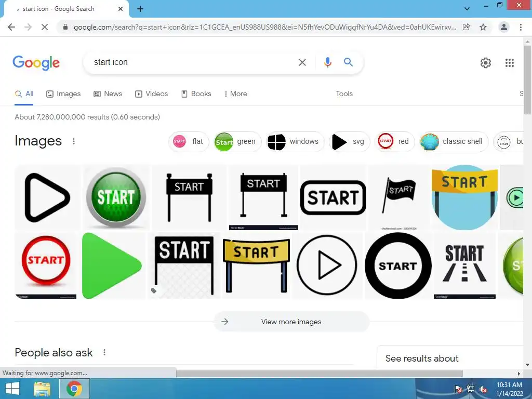The width and height of the screenshot is (532, 399).
Task: Open the black START flag image
Action: [398, 197]
